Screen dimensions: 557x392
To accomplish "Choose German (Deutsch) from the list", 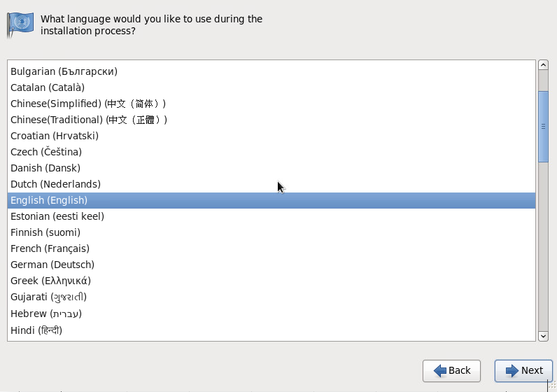I will tap(272, 265).
